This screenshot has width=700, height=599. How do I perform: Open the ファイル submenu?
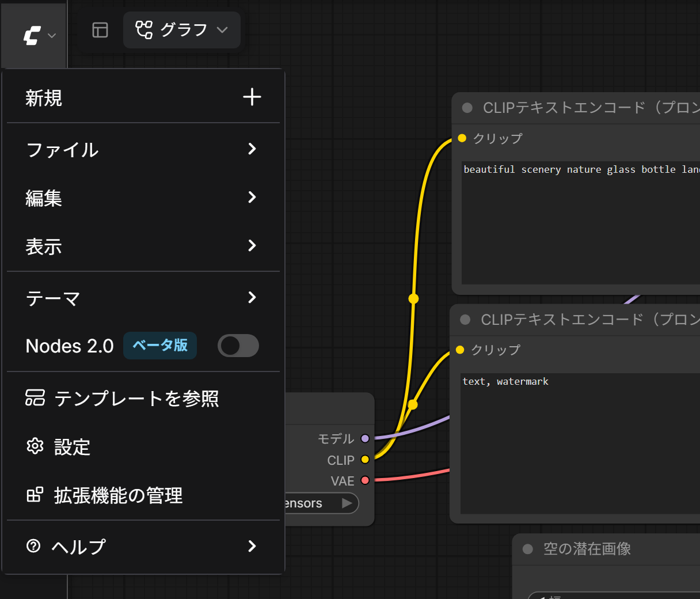tap(143, 149)
